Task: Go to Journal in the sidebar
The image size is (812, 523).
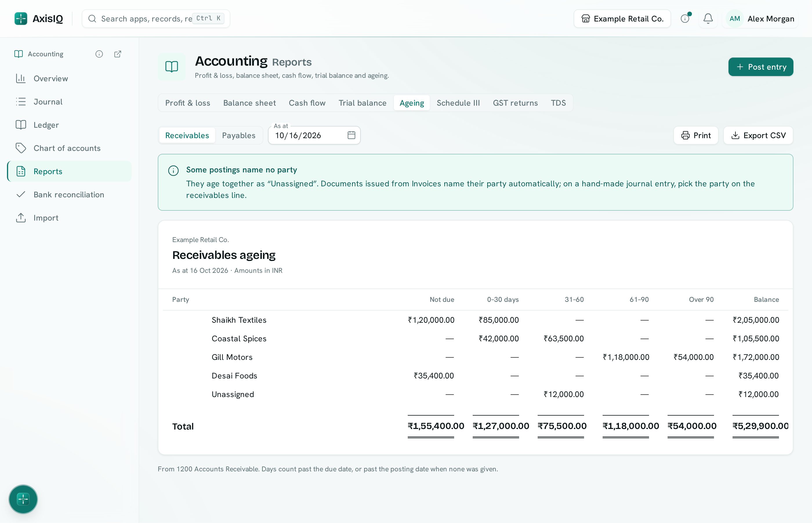Action: click(x=69, y=102)
